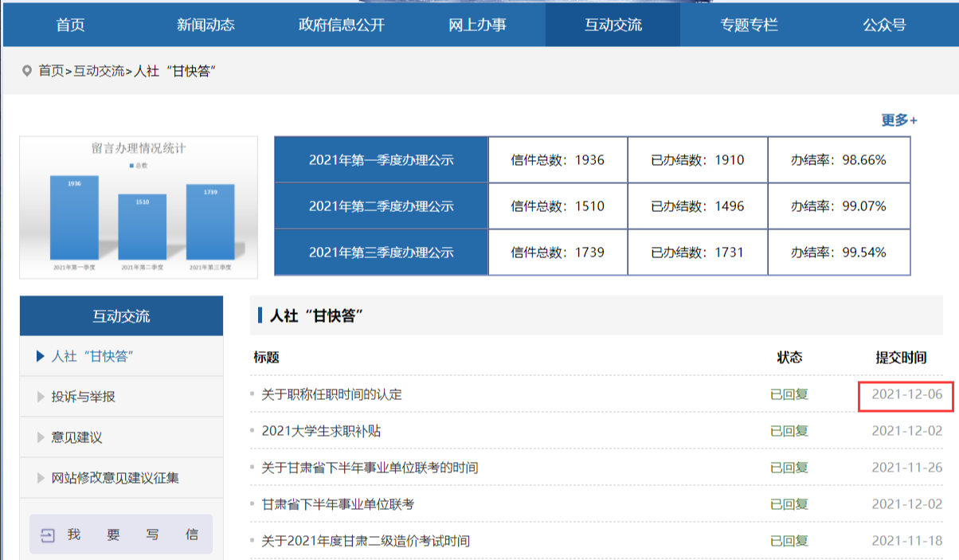The width and height of the screenshot is (959, 560).
Task: Click the date 2021-12-06
Action: (x=907, y=394)
